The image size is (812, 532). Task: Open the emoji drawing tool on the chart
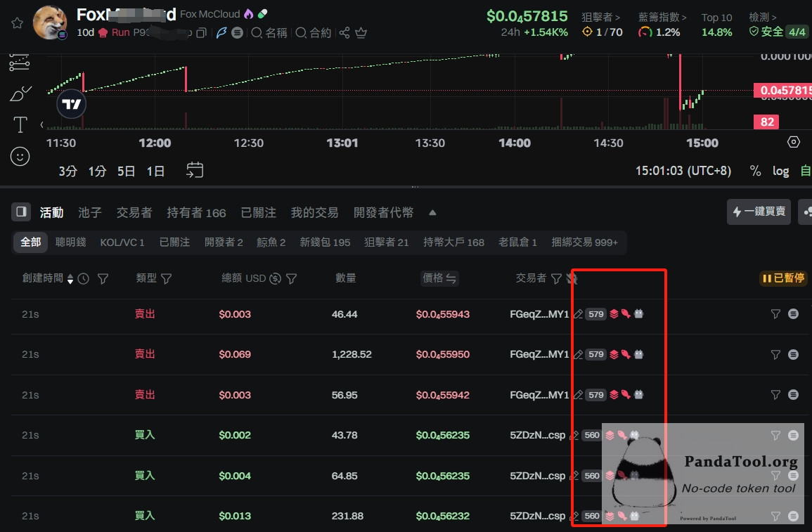pos(20,157)
